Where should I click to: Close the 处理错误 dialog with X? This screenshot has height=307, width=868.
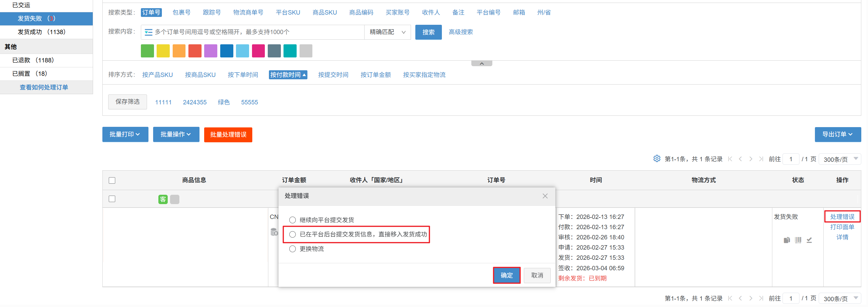(545, 196)
